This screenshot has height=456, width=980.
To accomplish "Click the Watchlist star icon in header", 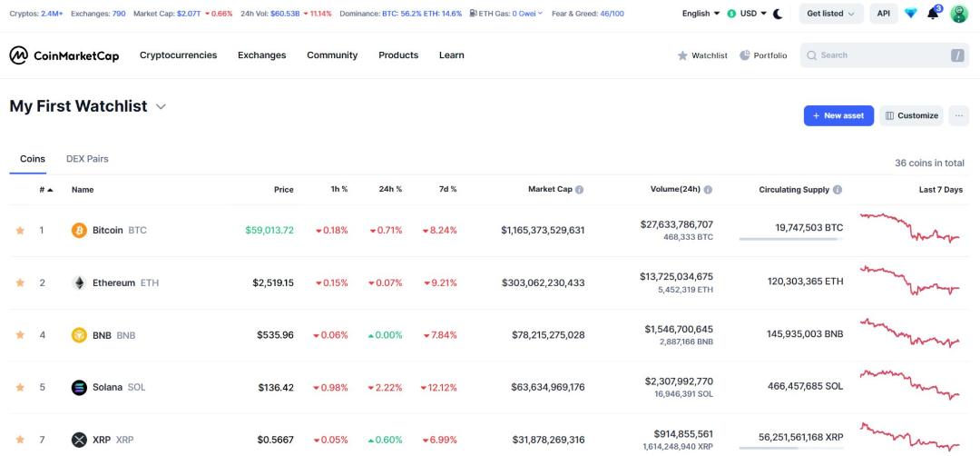I will coord(682,55).
